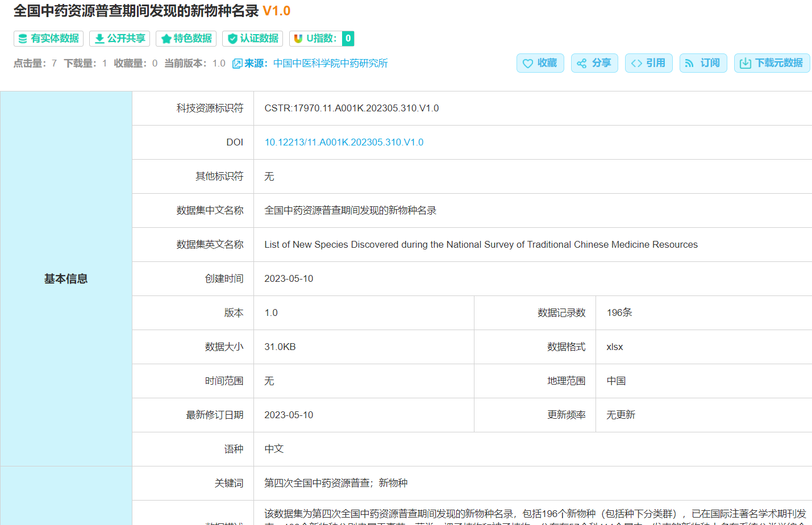
Task: Click the download metadata icon
Action: coord(745,63)
